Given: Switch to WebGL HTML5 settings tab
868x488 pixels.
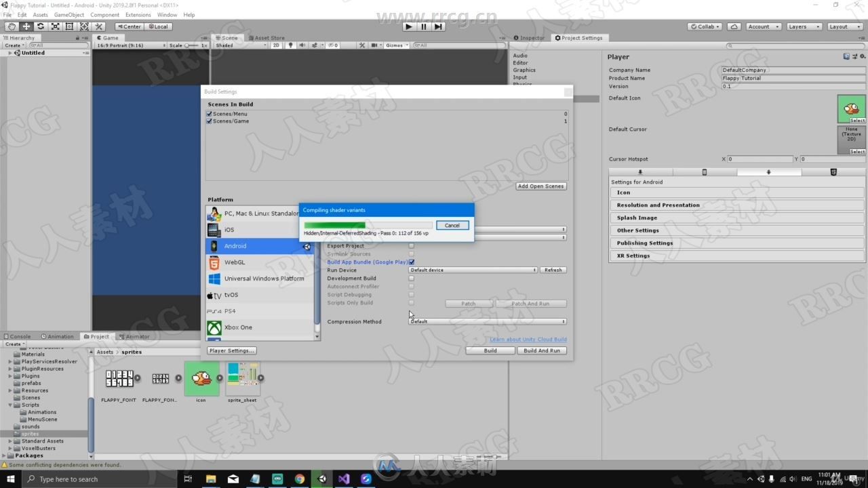Looking at the screenshot, I should click(833, 172).
